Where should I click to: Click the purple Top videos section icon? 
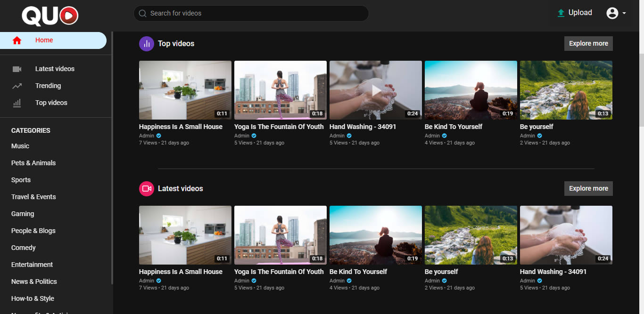coord(147,44)
